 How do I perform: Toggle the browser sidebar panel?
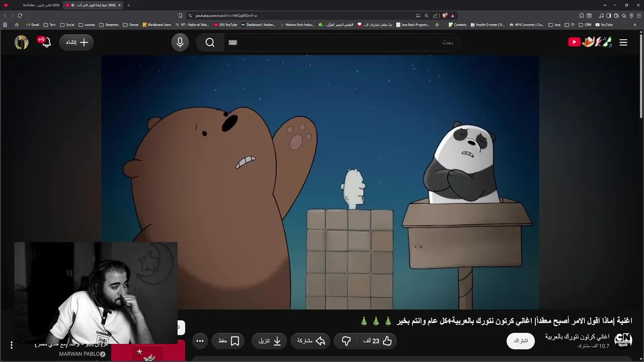[x=608, y=16]
